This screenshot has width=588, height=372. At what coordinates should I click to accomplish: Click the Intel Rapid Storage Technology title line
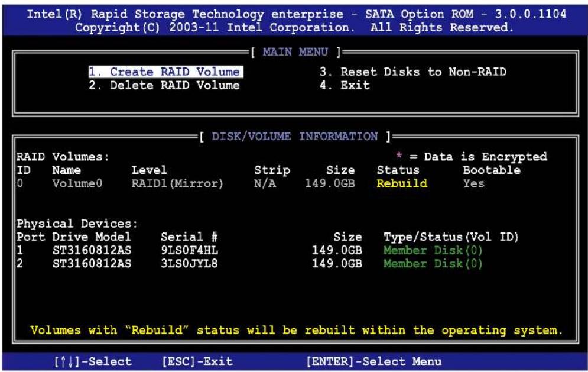[x=297, y=14]
